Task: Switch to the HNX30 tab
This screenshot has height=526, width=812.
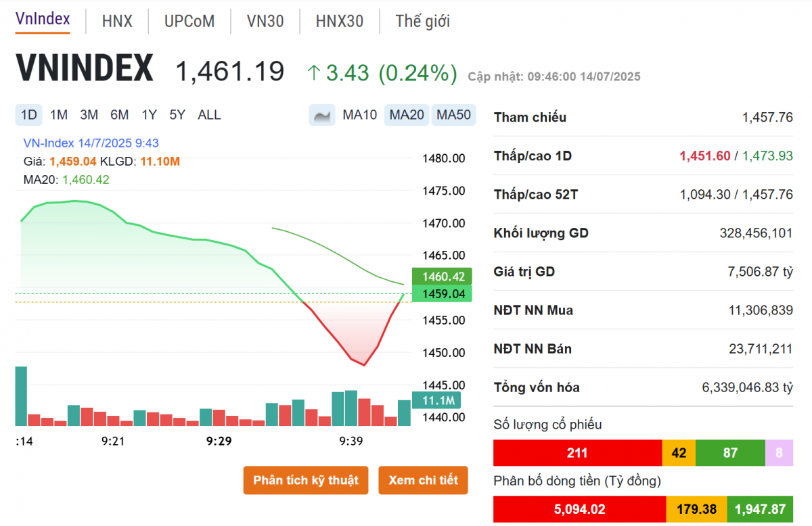Action: 340,21
